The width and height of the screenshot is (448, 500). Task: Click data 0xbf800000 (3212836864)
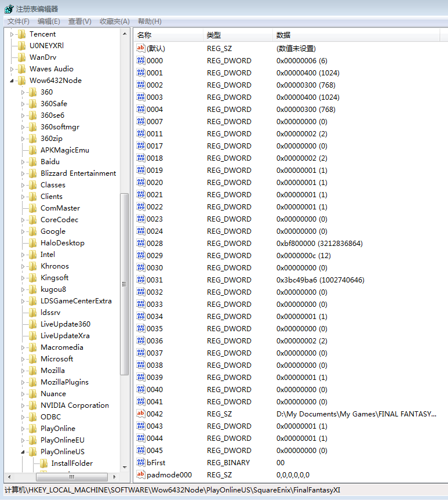click(x=319, y=243)
